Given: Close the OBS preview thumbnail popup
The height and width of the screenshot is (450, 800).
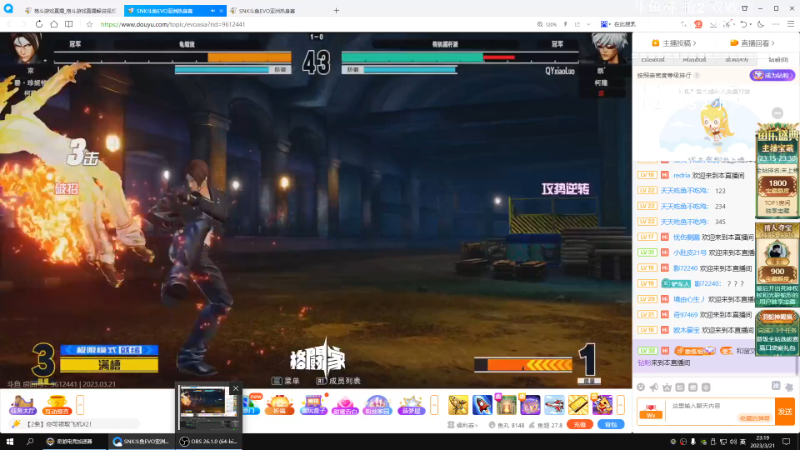Looking at the screenshot, I should (x=236, y=389).
